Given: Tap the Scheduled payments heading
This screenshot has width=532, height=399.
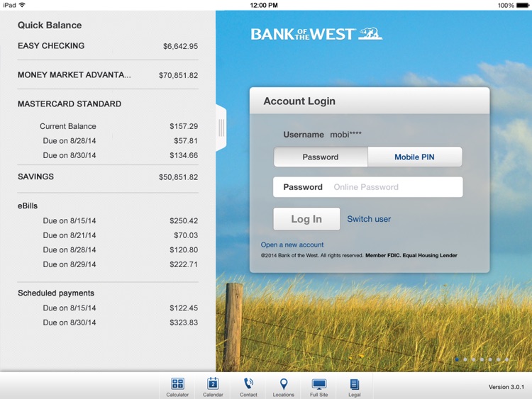Looking at the screenshot, I should tap(56, 293).
